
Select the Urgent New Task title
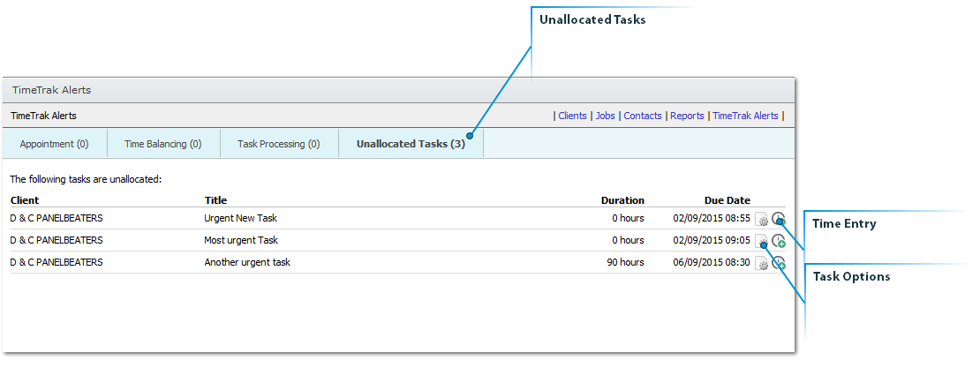click(x=241, y=218)
